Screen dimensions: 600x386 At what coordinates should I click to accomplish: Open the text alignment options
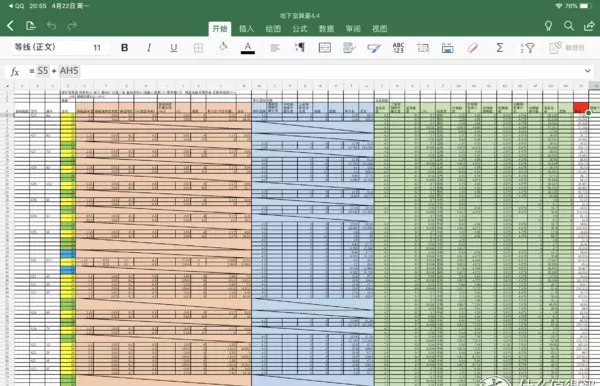click(x=275, y=48)
